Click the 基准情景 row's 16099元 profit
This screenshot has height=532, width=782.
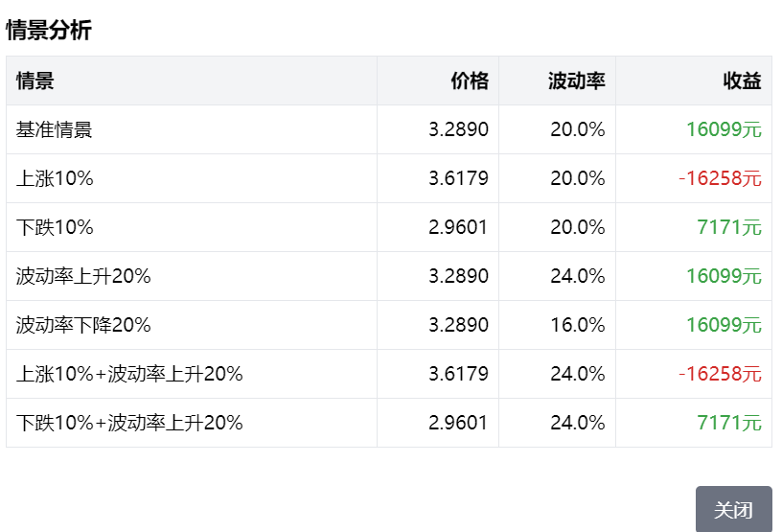(724, 129)
